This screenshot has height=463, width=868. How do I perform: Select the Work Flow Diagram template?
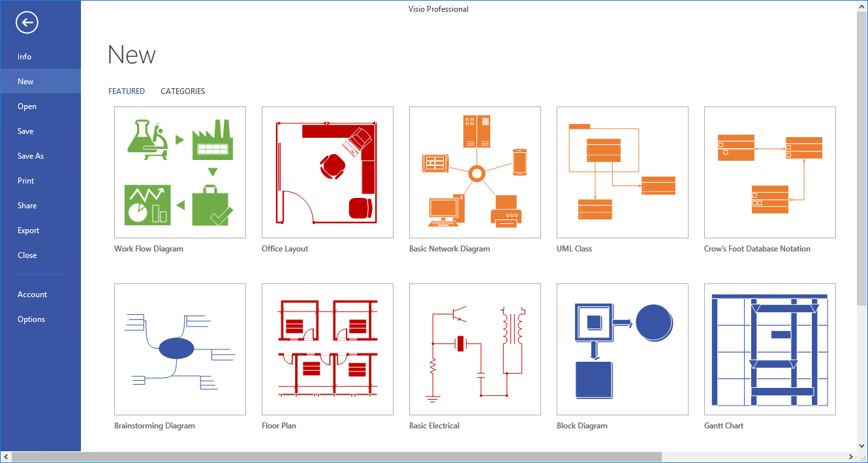pos(179,172)
